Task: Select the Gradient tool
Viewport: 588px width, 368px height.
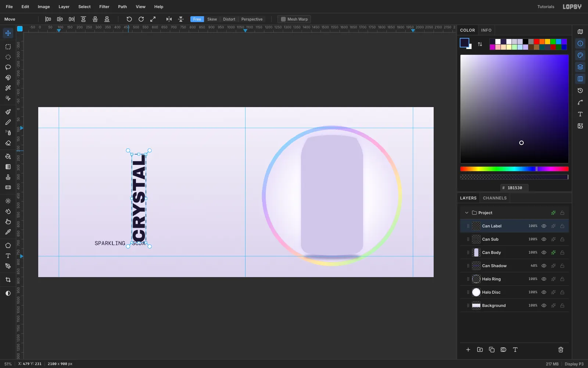Action: click(8, 167)
